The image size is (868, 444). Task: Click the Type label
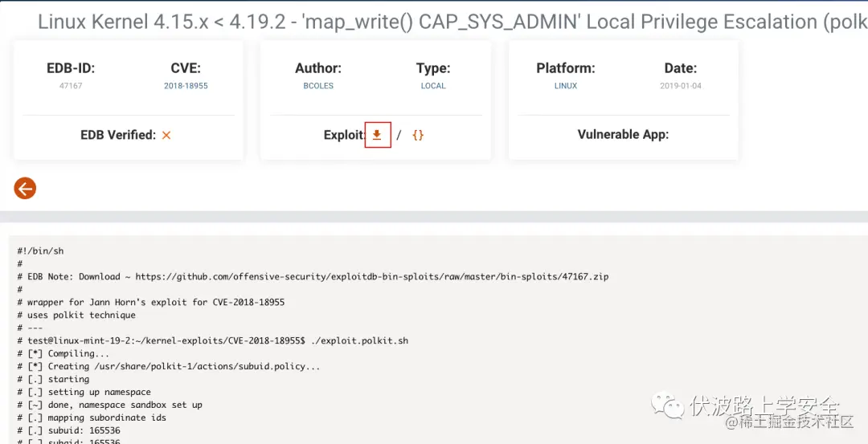point(433,68)
